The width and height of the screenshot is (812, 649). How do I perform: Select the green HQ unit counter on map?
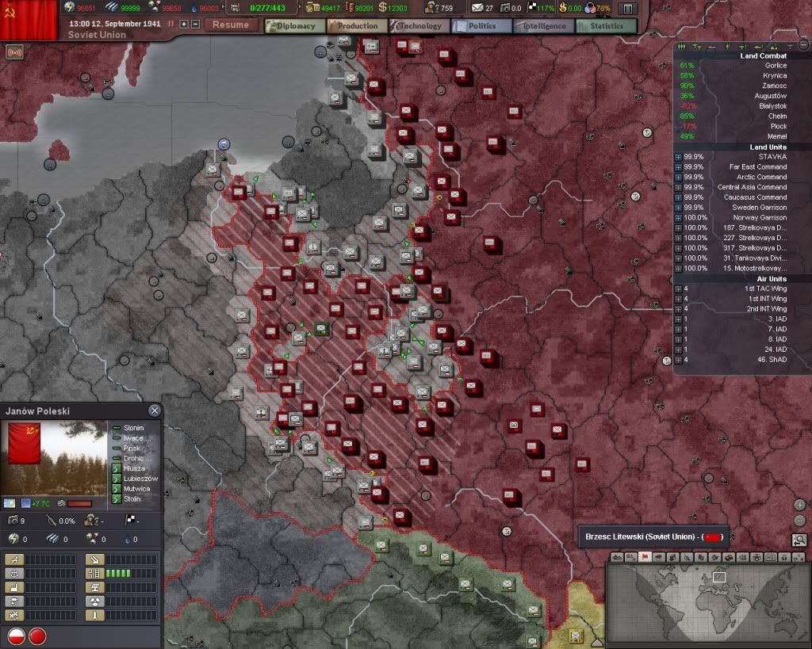(322, 329)
